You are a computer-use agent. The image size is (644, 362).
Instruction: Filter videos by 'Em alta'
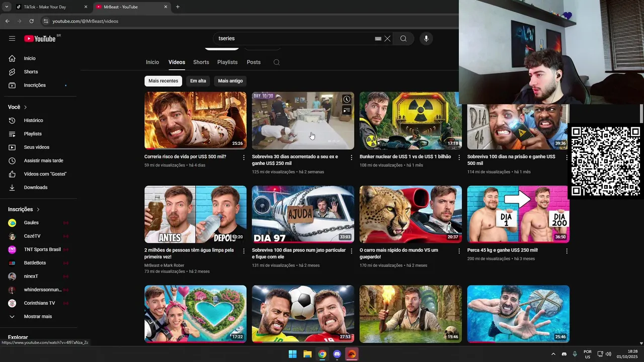click(x=198, y=81)
